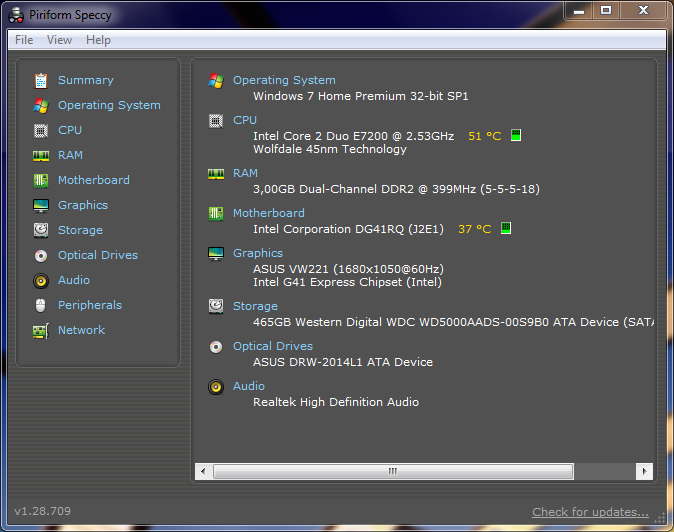Click 'Intel Corporation DG41RQ (J2E1)' text
674x532 pixels.
(348, 229)
